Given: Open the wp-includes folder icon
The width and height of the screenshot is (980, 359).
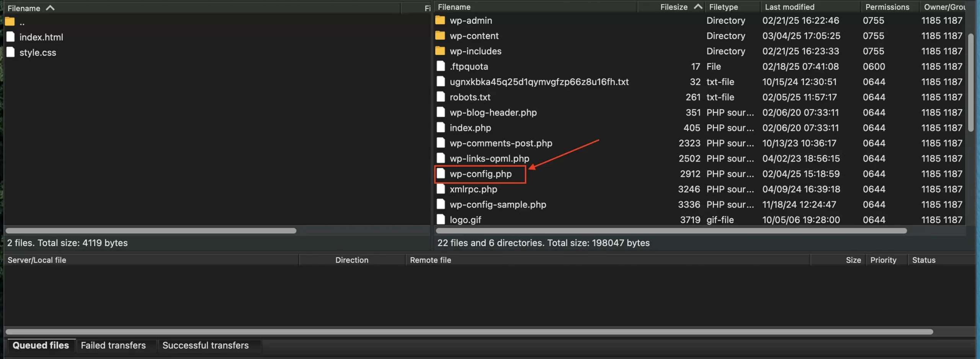Looking at the screenshot, I should pyautogui.click(x=441, y=51).
